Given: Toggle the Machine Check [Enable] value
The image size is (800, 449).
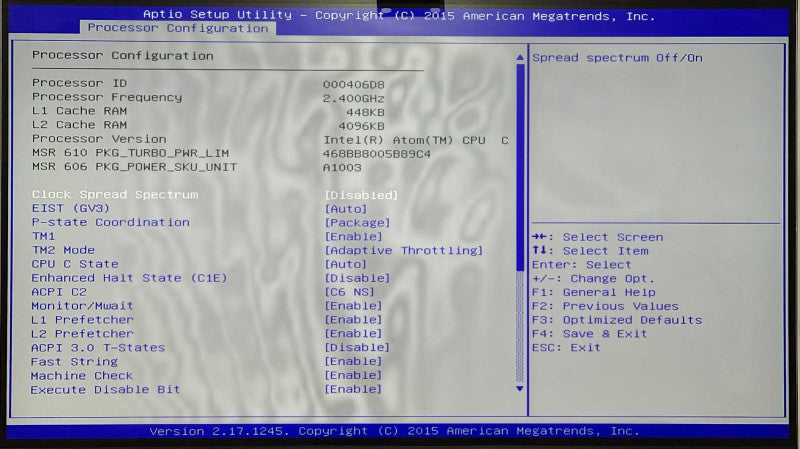Looking at the screenshot, I should (353, 375).
